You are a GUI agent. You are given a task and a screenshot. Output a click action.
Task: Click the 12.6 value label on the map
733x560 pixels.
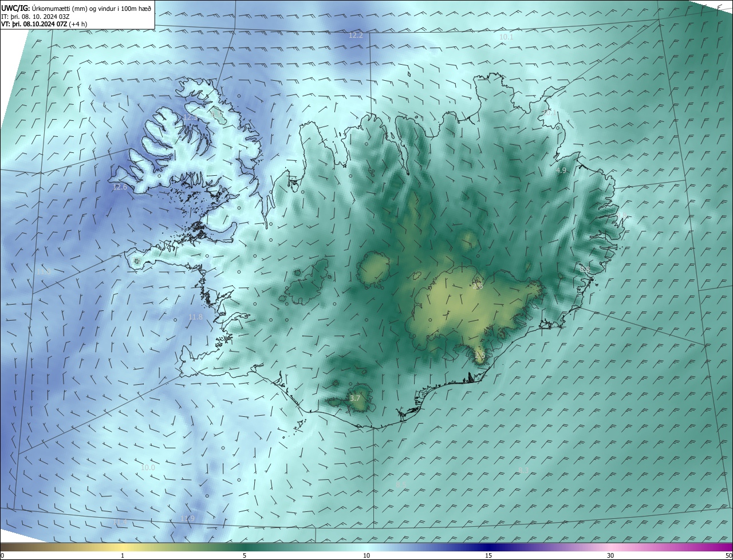pyautogui.click(x=119, y=187)
